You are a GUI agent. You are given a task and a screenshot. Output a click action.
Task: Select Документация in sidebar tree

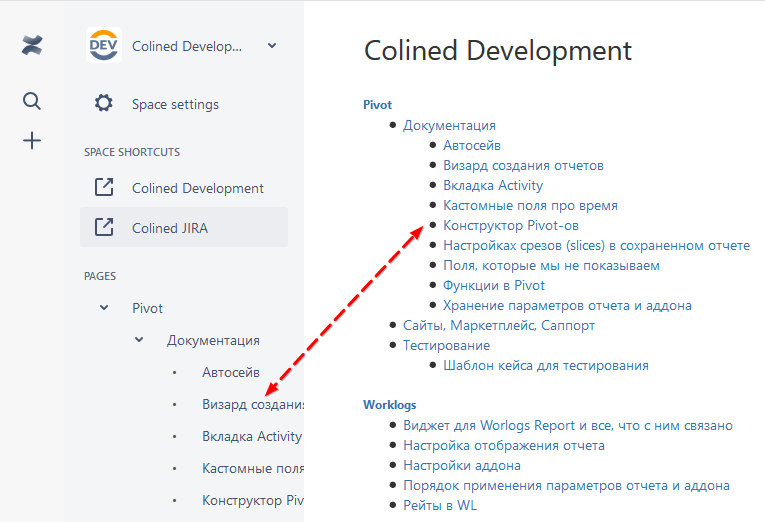pos(213,341)
